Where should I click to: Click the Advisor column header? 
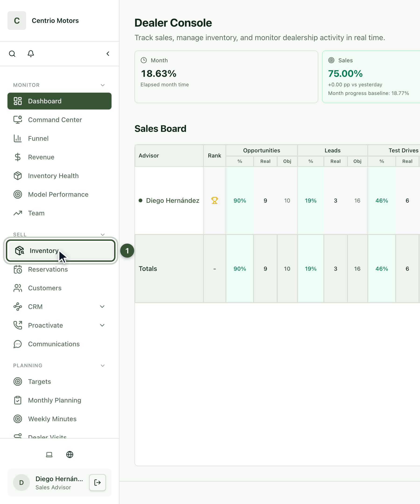pyautogui.click(x=169, y=156)
